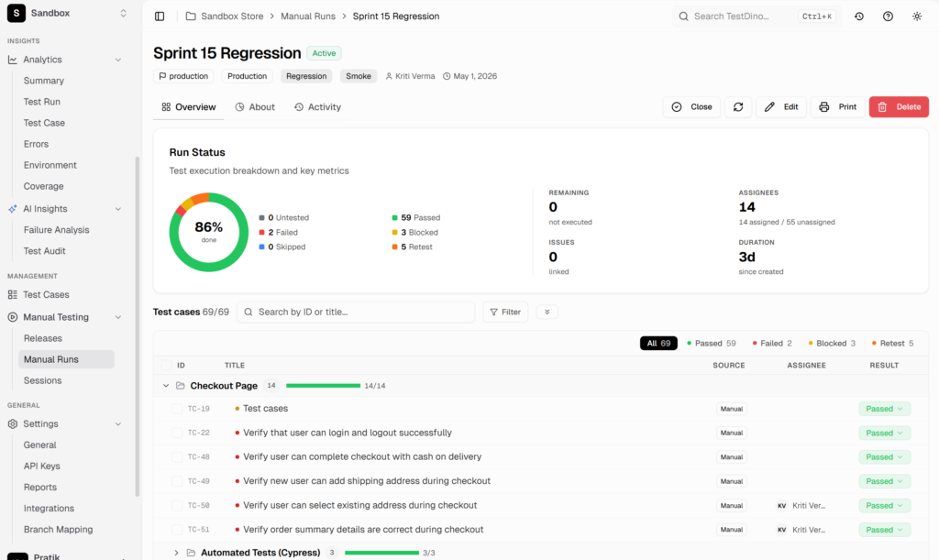Filter by Retest 5 status pill
939x560 pixels.
coord(892,343)
